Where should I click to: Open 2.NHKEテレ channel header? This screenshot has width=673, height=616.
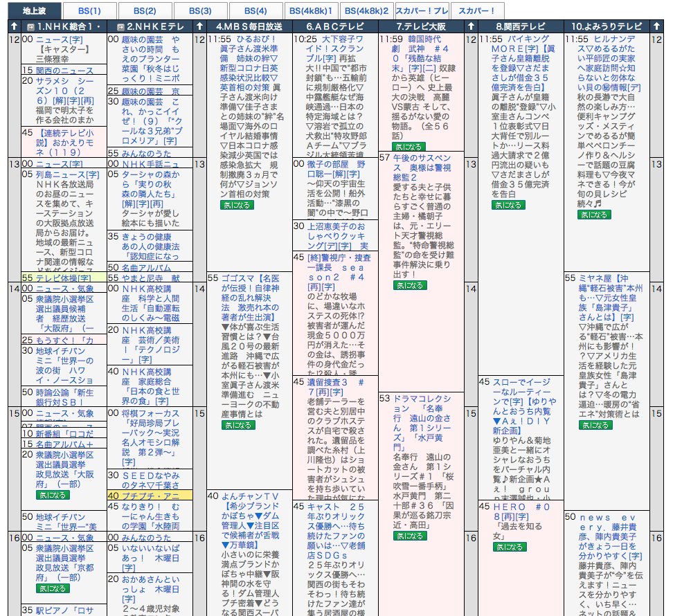coord(155,26)
